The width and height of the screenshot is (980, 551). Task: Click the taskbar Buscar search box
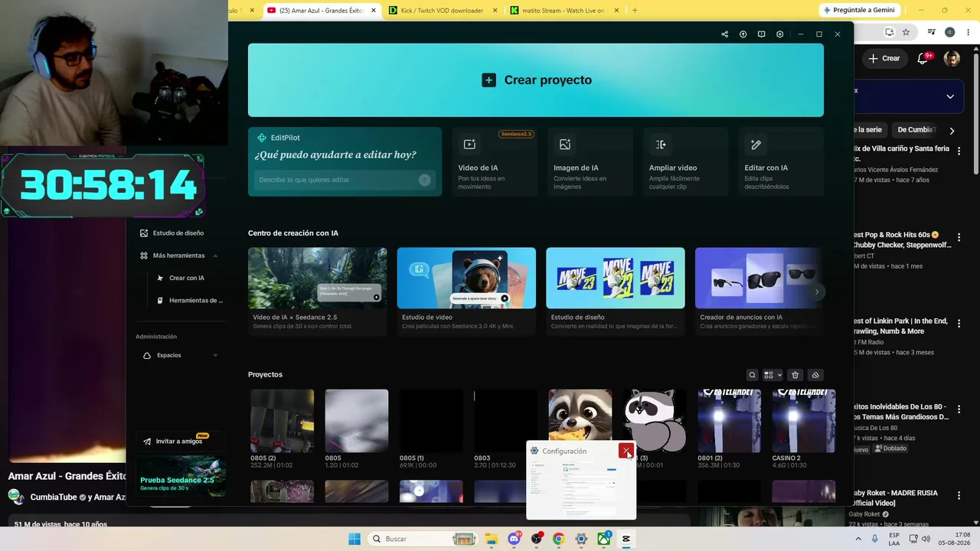point(423,539)
